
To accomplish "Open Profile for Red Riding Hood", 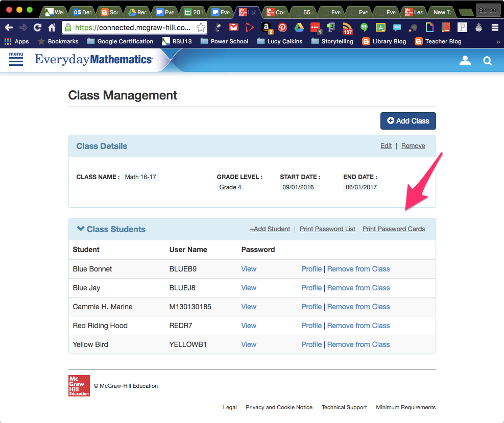I will [x=311, y=326].
